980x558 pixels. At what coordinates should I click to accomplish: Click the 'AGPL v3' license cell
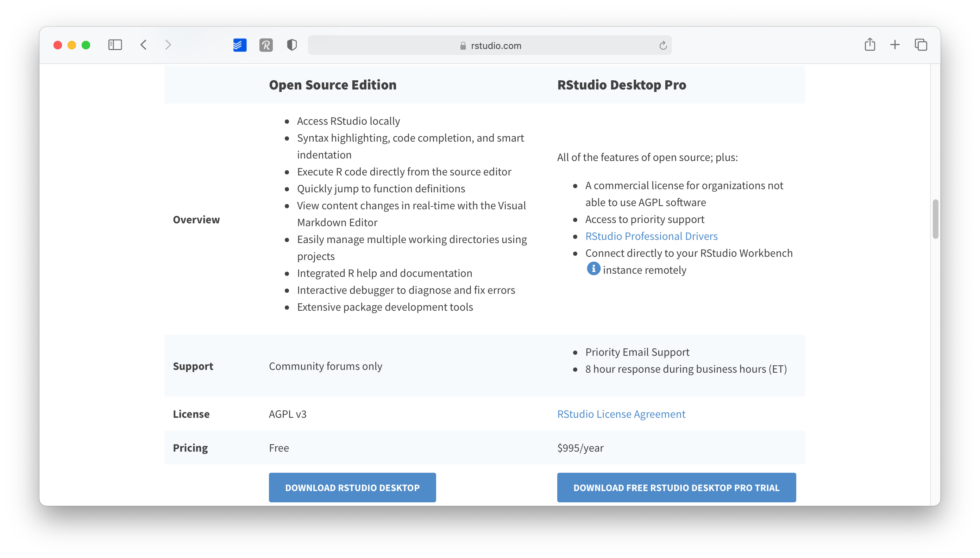point(288,414)
